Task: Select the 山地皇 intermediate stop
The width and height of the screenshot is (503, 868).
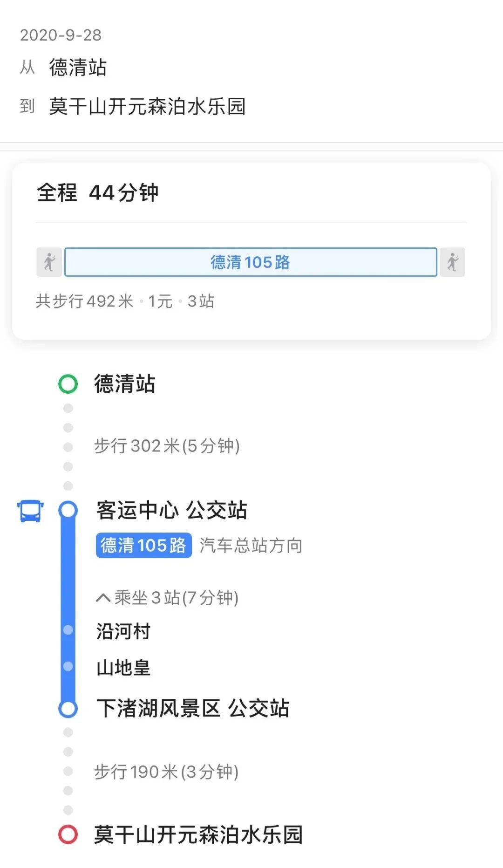Action: tap(123, 668)
